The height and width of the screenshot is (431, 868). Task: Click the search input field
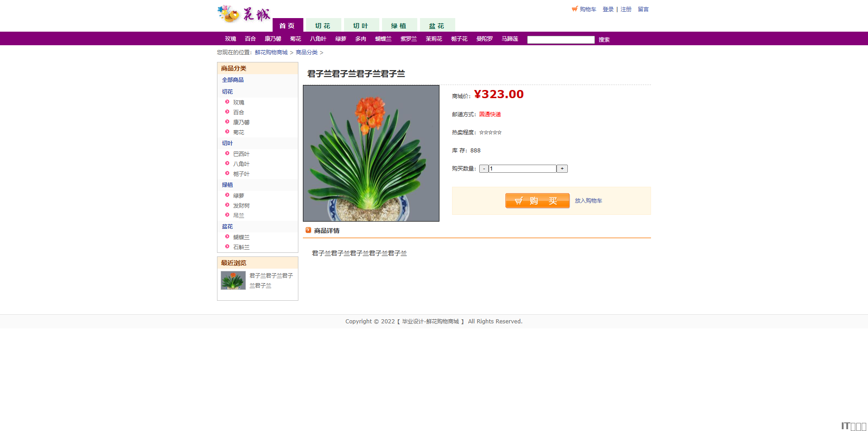[x=561, y=40]
